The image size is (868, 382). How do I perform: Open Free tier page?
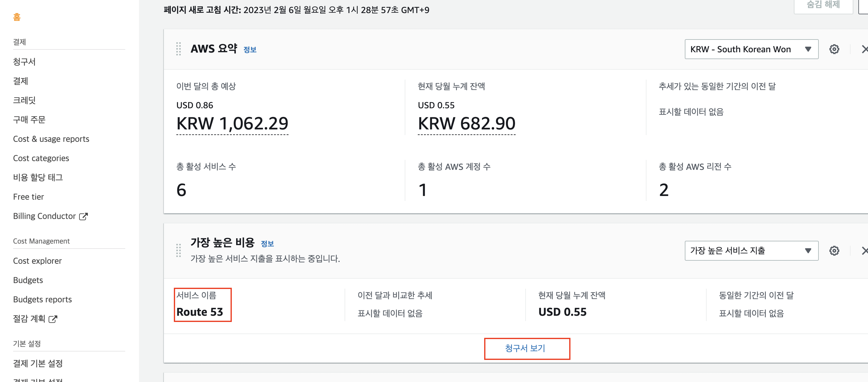pos(29,197)
